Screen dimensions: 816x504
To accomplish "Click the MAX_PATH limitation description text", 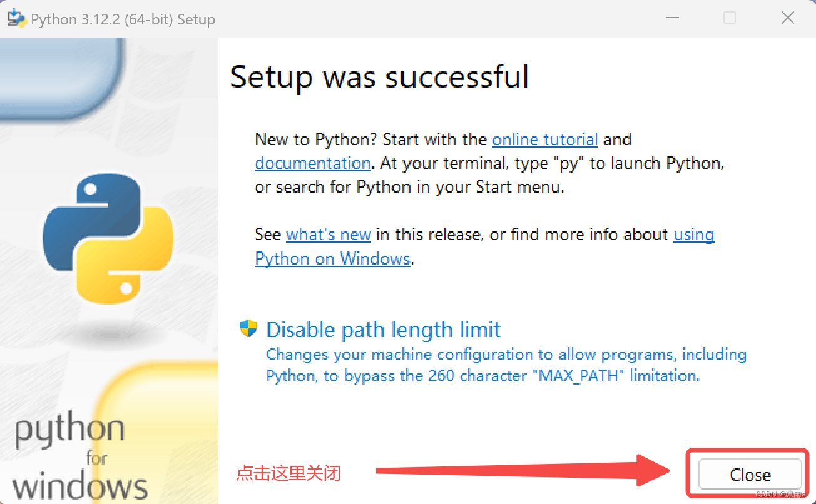I will [506, 365].
